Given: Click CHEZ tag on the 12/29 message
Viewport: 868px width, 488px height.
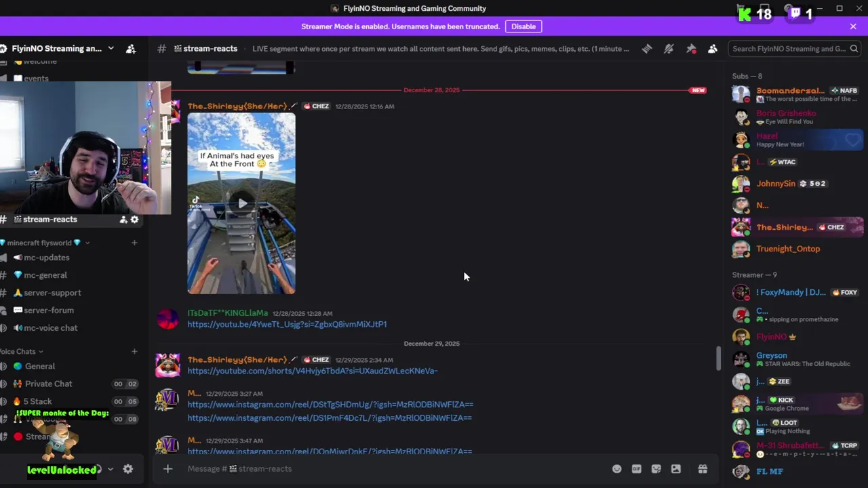Looking at the screenshot, I should click(x=317, y=360).
